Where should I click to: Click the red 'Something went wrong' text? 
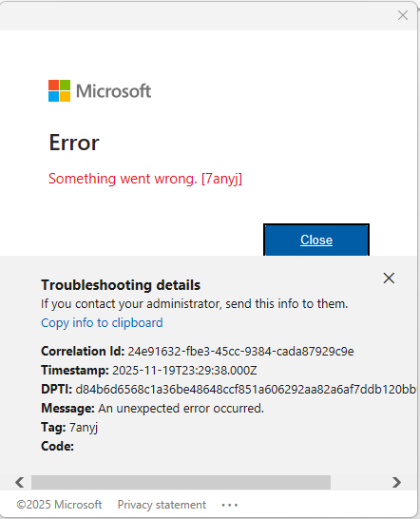[x=145, y=179]
